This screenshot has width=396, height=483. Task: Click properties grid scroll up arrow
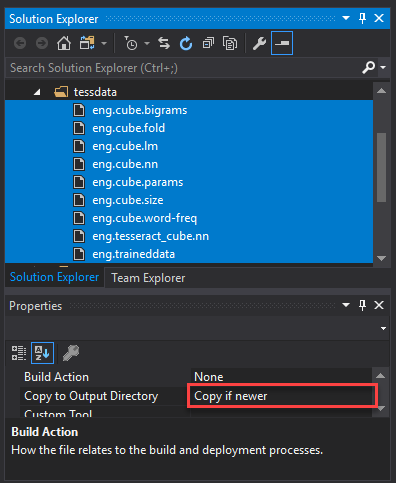point(381,376)
